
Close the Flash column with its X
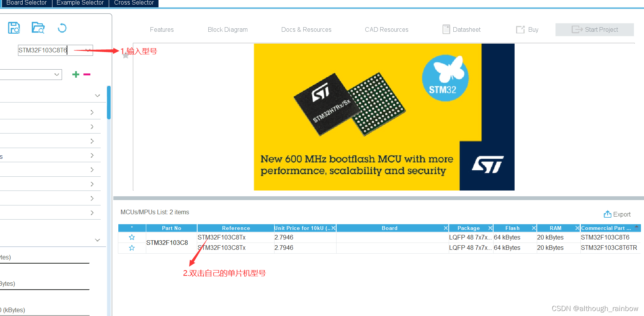[x=534, y=228]
